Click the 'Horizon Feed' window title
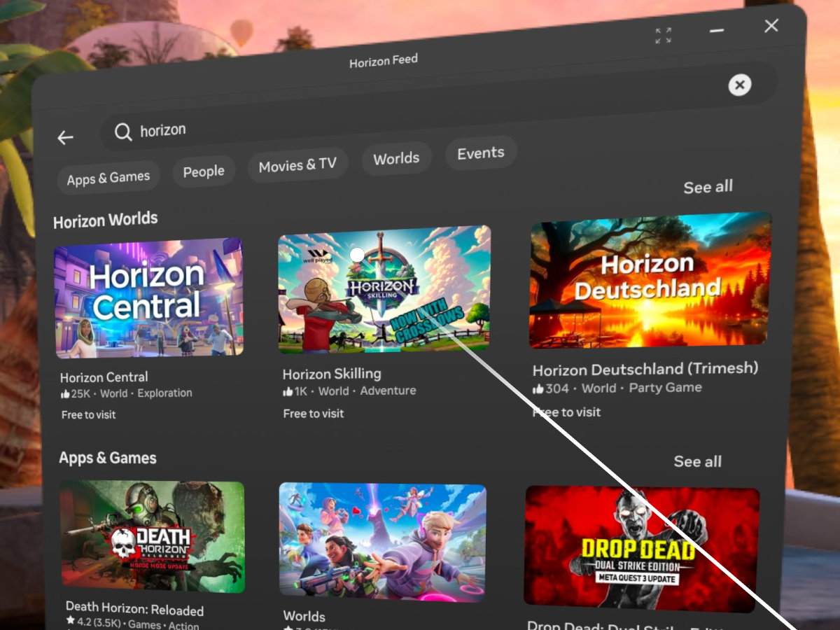Screen dimensions: 840x630 coord(384,62)
